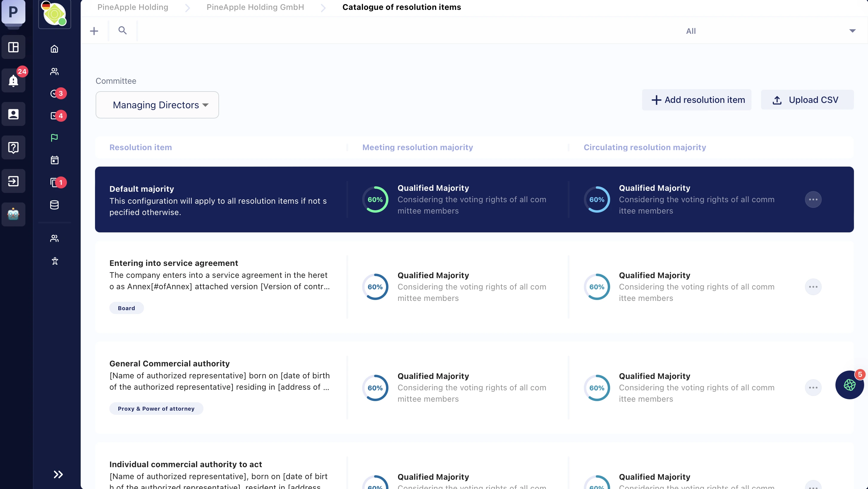Click Upload CSV button
This screenshot has height=489, width=868.
pos(807,100)
